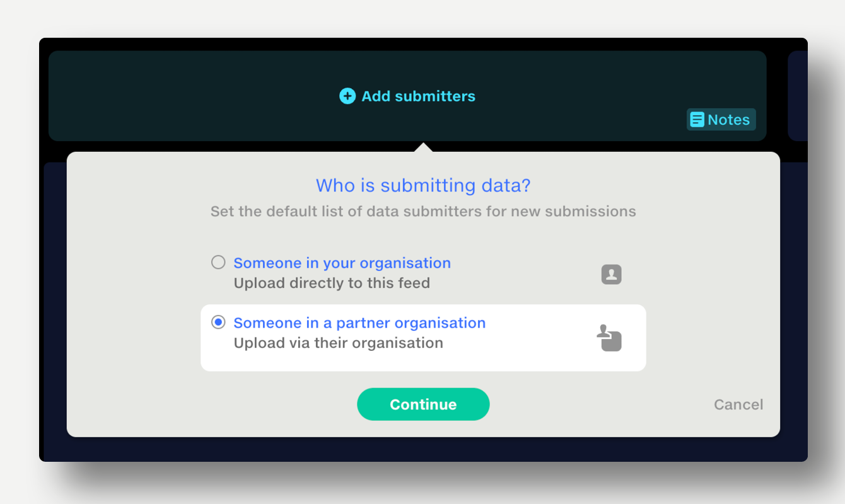Click the 'Add submitters' link text

pyautogui.click(x=418, y=96)
